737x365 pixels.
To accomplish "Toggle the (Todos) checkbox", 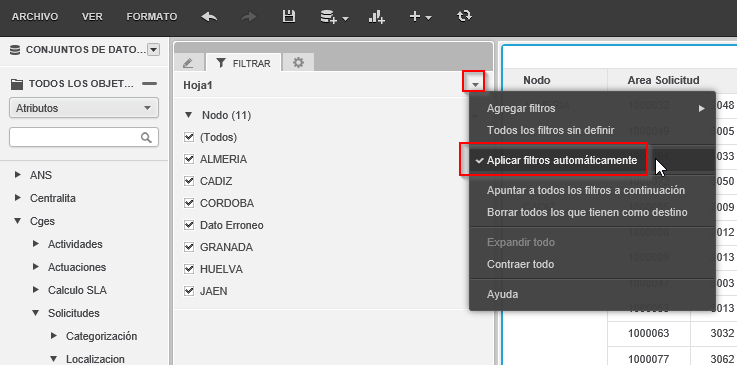I will [189, 137].
